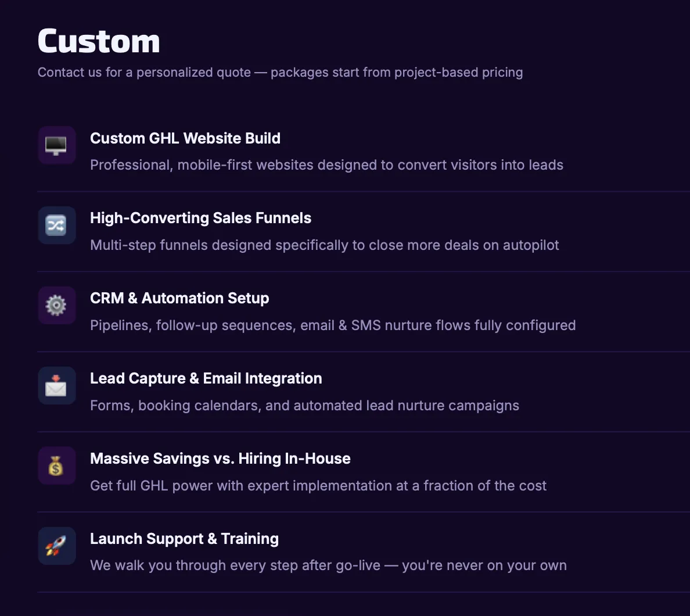Click the personalized quote subtitle text
This screenshot has height=616, width=690.
pos(280,73)
